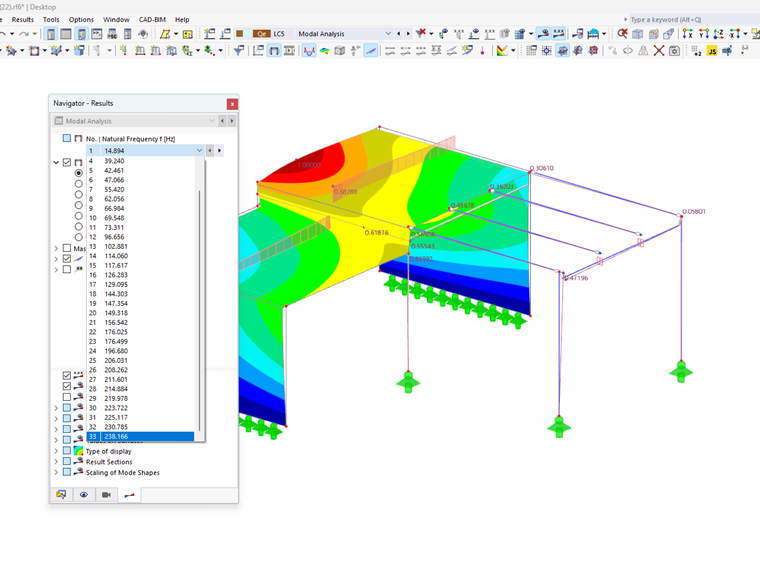Go to next natural frequency with right arrow
The image size is (760, 570).
tap(220, 151)
